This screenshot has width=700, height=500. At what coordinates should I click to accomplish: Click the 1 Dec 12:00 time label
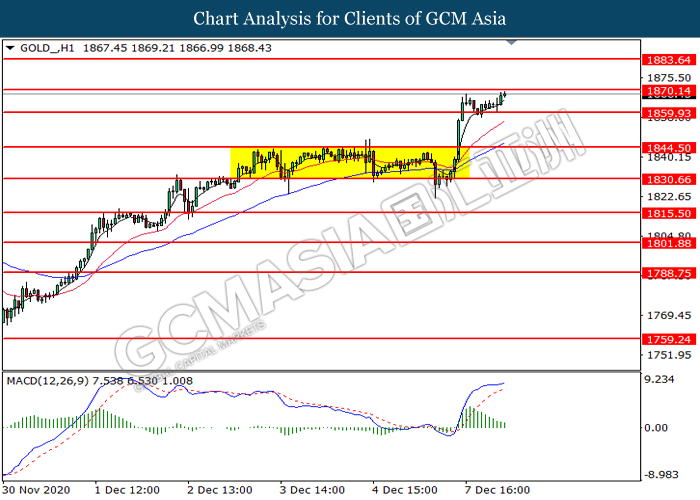(x=127, y=490)
